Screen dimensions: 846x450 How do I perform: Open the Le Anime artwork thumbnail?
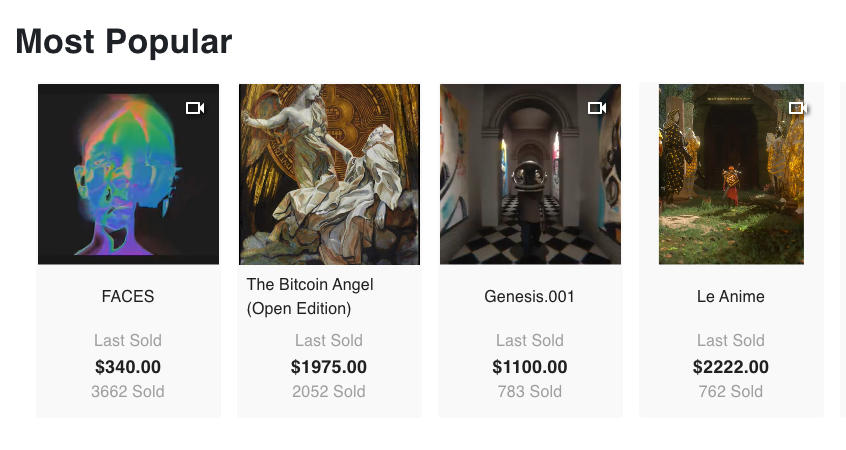pos(731,174)
